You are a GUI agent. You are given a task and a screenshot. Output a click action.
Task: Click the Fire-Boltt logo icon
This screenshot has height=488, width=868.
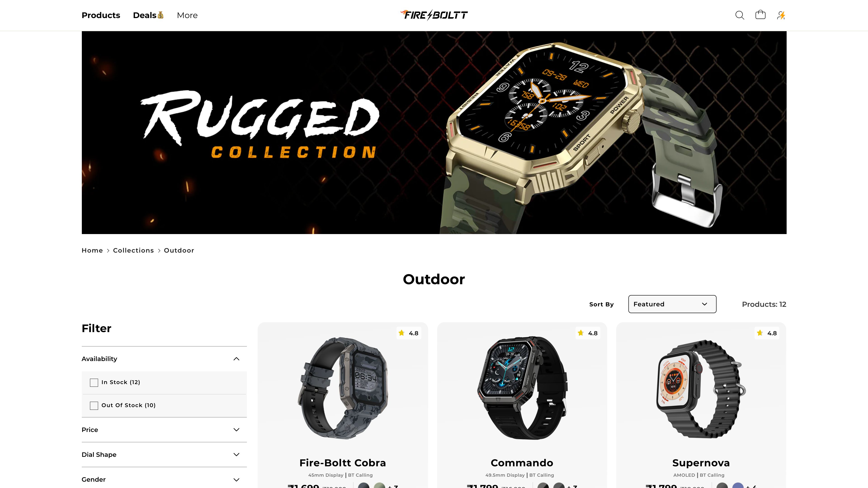pos(434,15)
